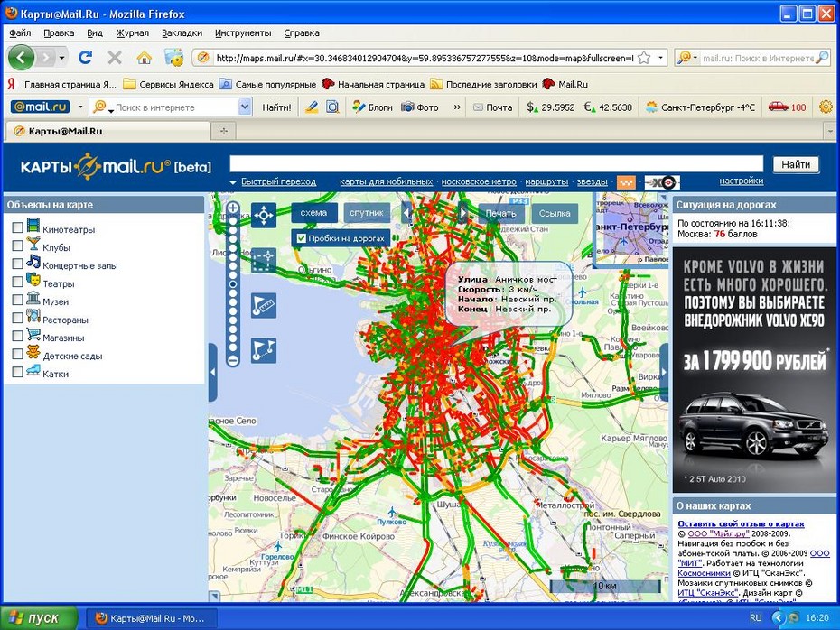Enable the Рестораны checkbox
This screenshot has height=630, width=840.
(17, 318)
